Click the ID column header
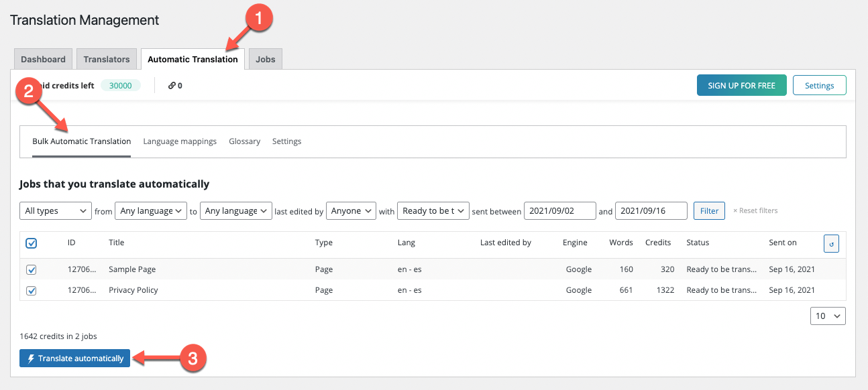Viewport: 868px width, 390px height. click(71, 243)
